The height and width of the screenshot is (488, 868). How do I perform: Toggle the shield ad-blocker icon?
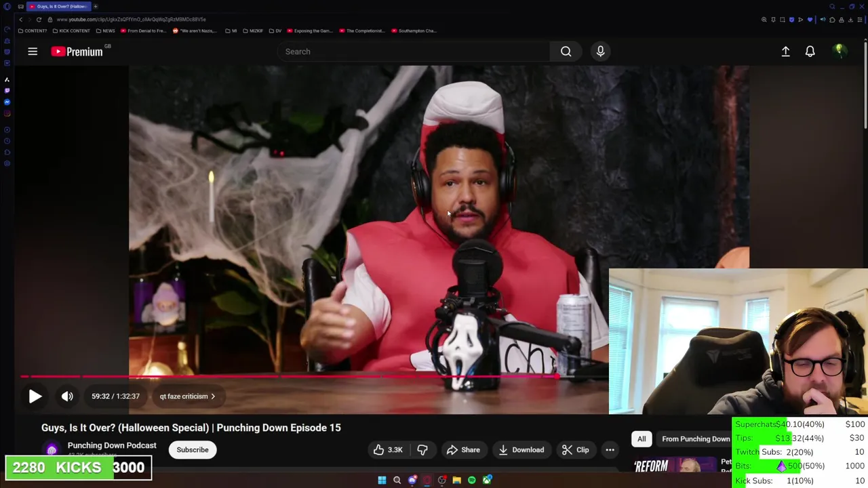pos(791,20)
